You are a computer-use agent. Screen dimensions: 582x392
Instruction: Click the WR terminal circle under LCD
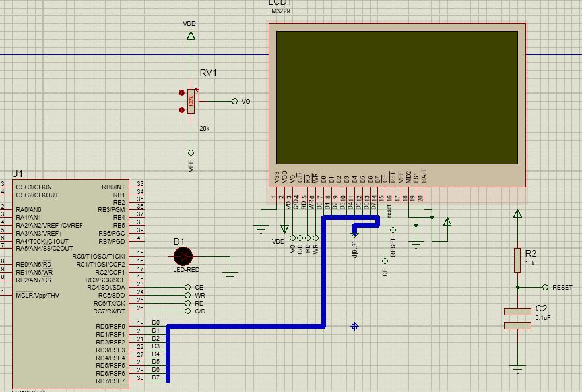click(x=315, y=238)
